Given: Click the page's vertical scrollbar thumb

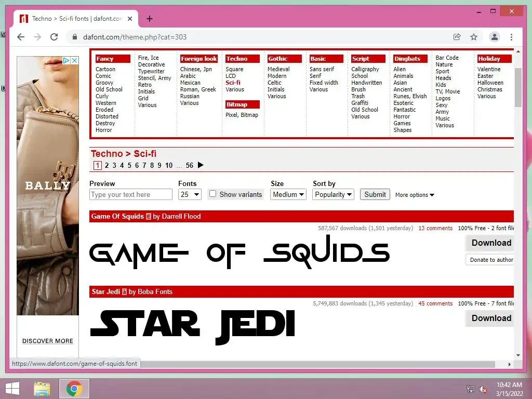Looking at the screenshot, I should pos(518,87).
